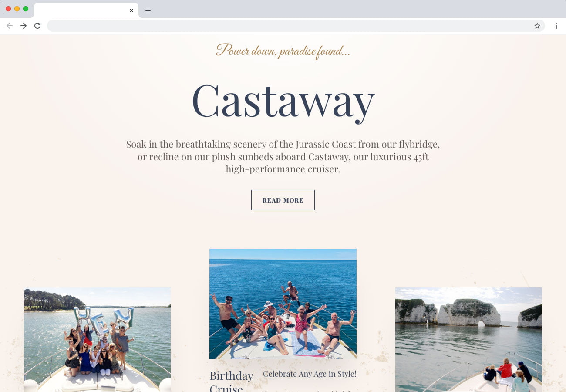566x392 pixels.
Task: Click the Birthday Cruise heading
Action: 231,381
